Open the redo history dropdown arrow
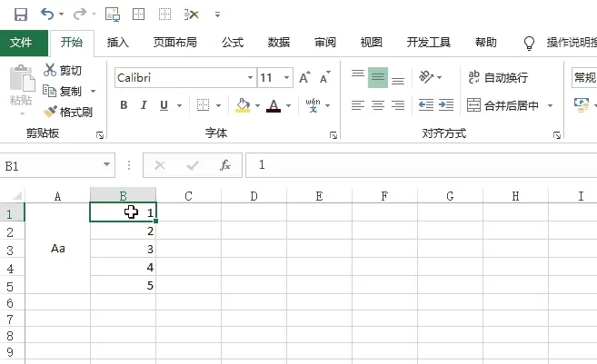Screen dimensions: 597x364 94,15
